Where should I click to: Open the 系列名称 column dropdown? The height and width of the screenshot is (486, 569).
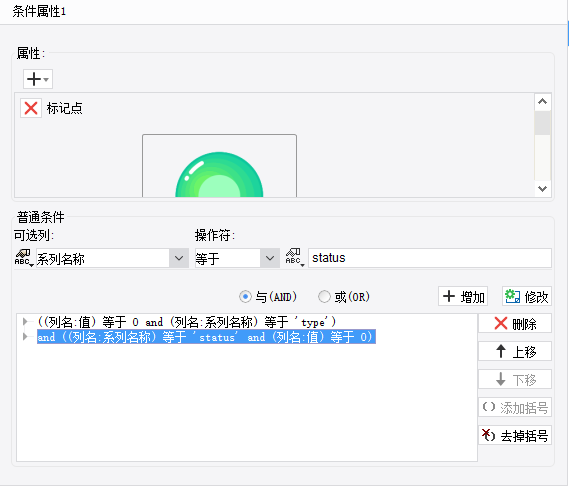tap(179, 258)
